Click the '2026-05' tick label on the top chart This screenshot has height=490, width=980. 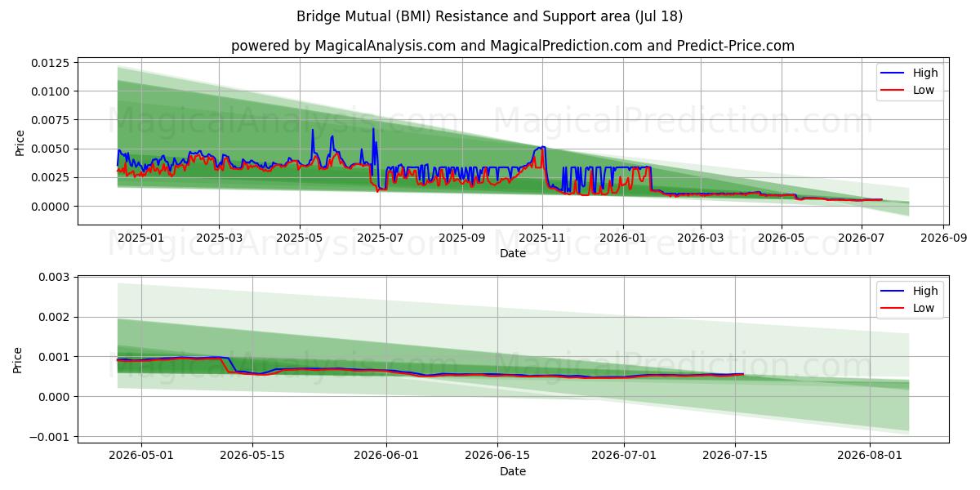tap(782, 238)
